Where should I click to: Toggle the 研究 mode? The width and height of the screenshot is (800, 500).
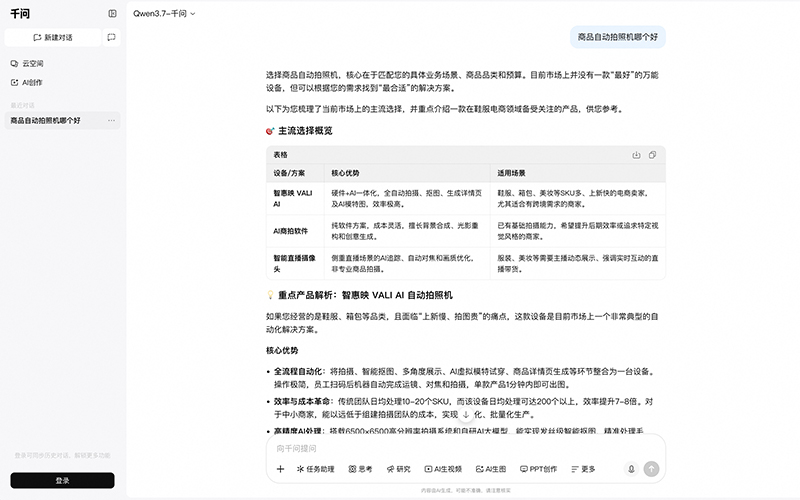398,469
